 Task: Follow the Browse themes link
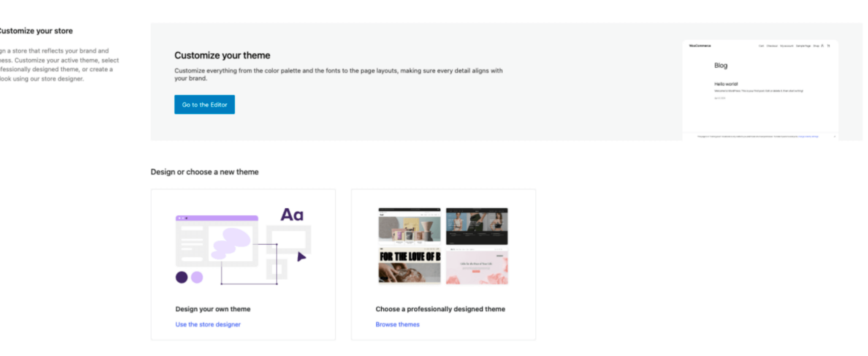[397, 324]
